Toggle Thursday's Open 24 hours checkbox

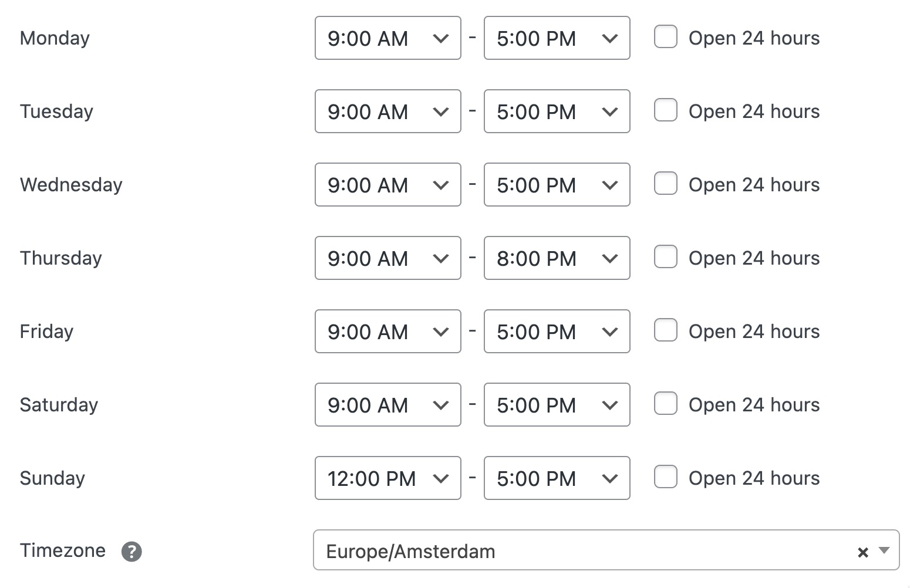point(666,257)
